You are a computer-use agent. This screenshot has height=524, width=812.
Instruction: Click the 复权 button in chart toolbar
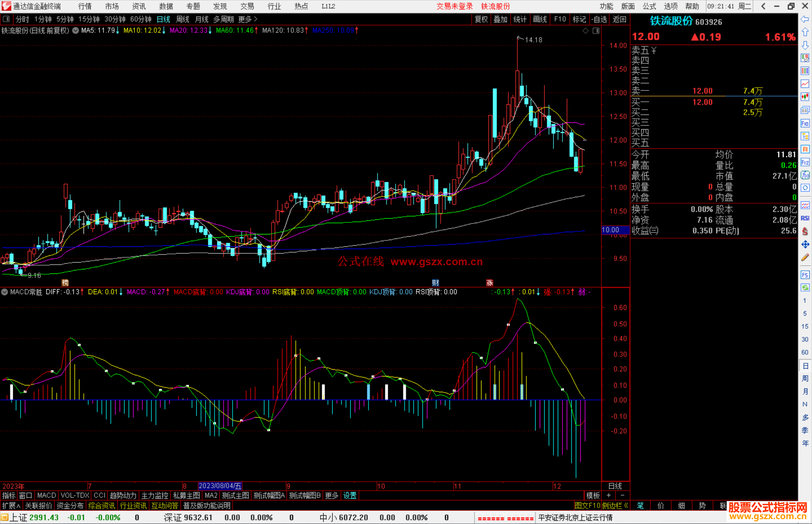(481, 19)
